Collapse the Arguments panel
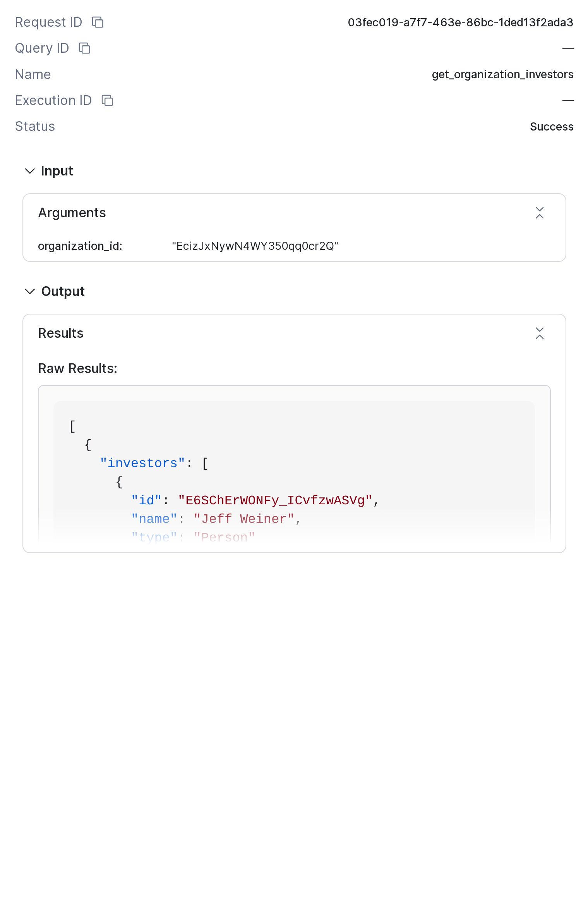Image resolution: width=588 pixels, height=899 pixels. tap(540, 213)
